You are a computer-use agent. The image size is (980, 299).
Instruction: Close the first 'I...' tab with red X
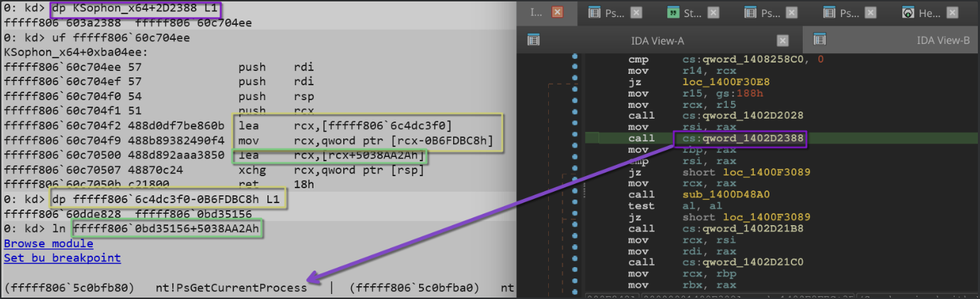point(557,12)
